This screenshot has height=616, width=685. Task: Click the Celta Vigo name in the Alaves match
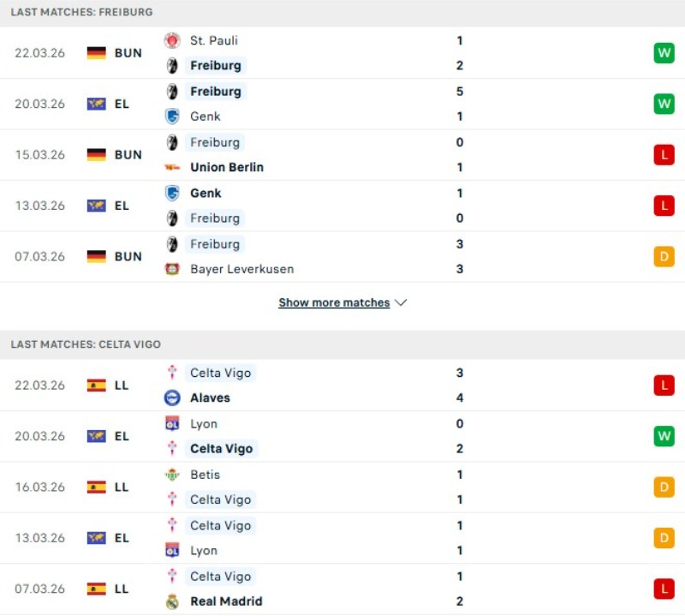(219, 373)
